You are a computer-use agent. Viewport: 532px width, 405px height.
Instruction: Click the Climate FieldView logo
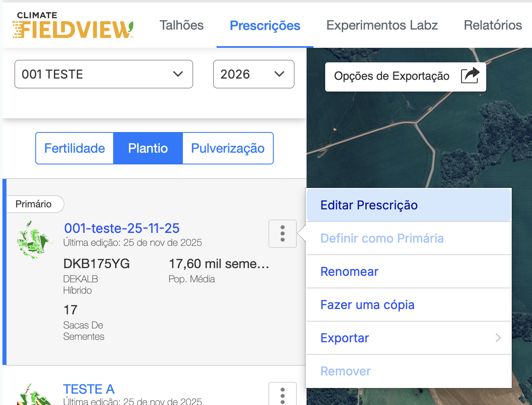pyautogui.click(x=73, y=26)
